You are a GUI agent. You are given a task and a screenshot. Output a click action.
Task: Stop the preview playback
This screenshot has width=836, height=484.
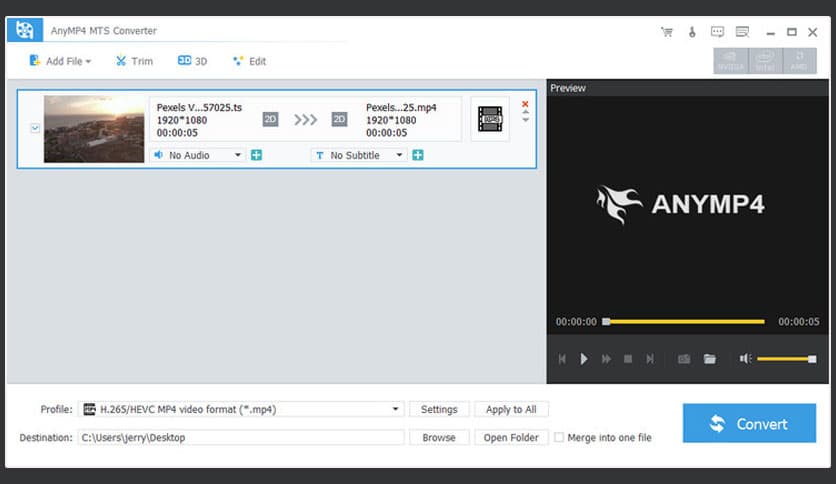click(x=628, y=359)
